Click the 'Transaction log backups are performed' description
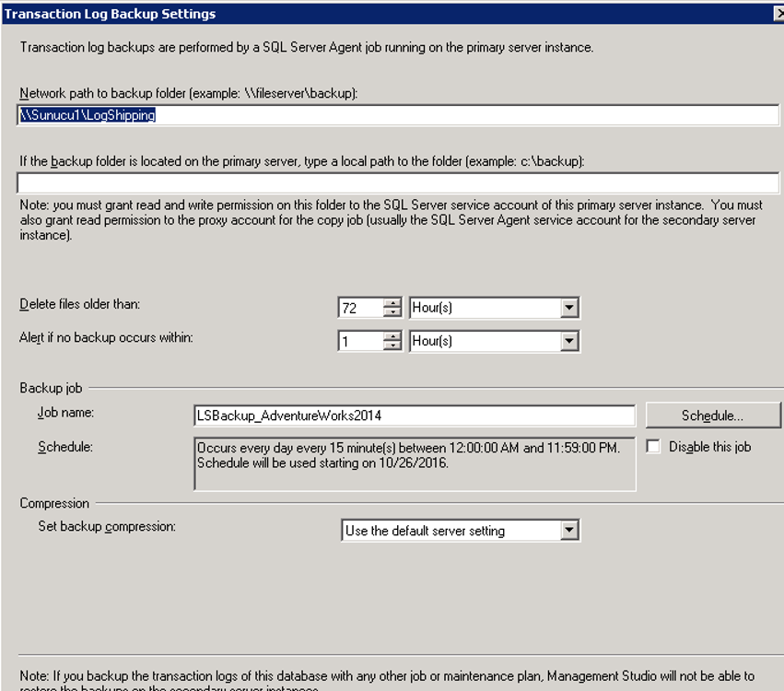The width and height of the screenshot is (784, 691). pos(307,48)
